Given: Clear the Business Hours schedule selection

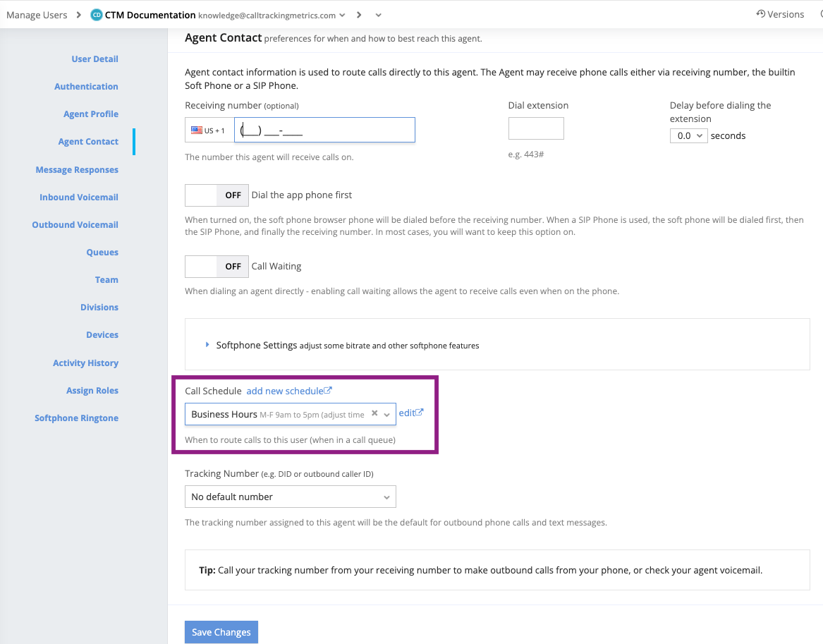Looking at the screenshot, I should click(x=374, y=414).
